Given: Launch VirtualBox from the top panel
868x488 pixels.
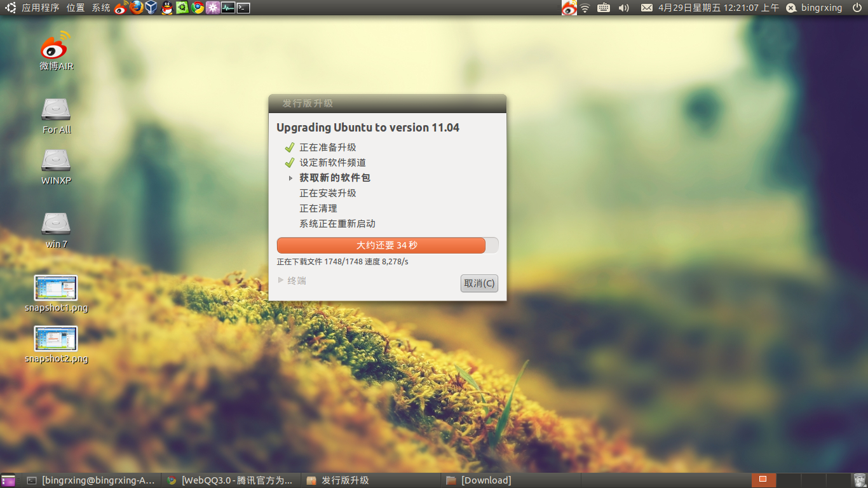Looking at the screenshot, I should click(151, 8).
